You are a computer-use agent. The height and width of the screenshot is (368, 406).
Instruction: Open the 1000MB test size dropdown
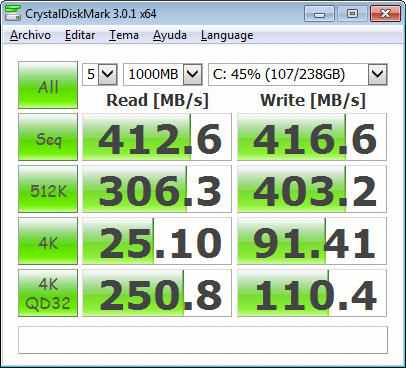(163, 74)
